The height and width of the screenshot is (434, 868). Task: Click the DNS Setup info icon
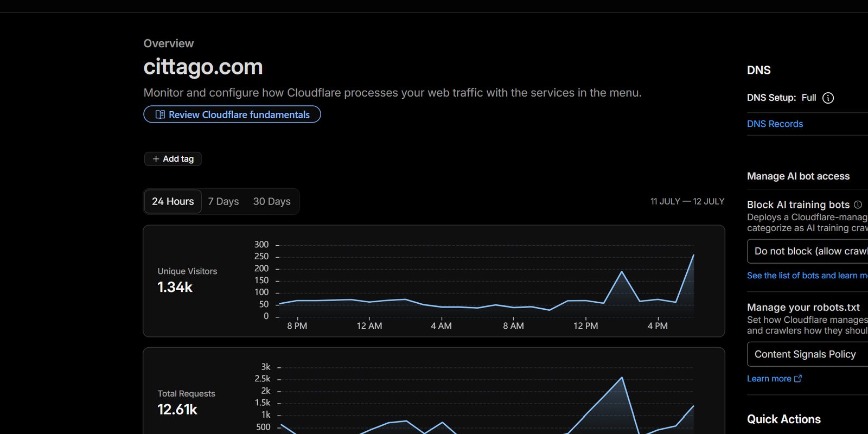828,98
